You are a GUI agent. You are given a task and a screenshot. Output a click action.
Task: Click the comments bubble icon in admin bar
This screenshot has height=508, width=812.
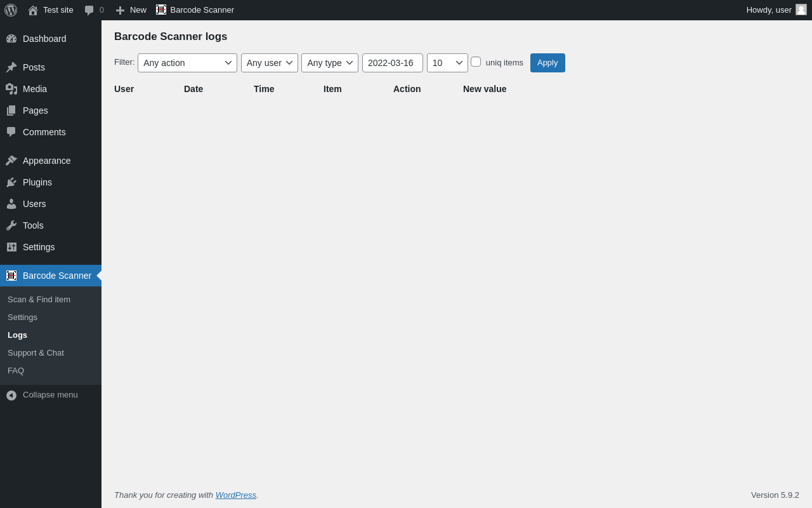coord(89,10)
